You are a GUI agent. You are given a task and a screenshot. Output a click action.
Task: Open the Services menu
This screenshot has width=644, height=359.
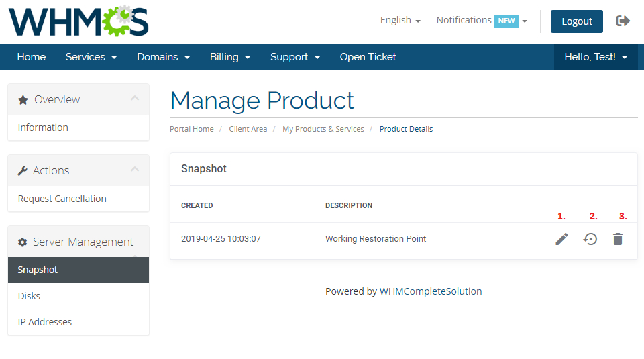tap(91, 57)
